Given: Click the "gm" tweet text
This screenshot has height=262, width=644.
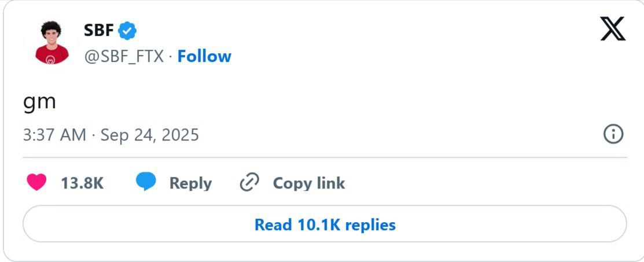Looking at the screenshot, I should (39, 102).
